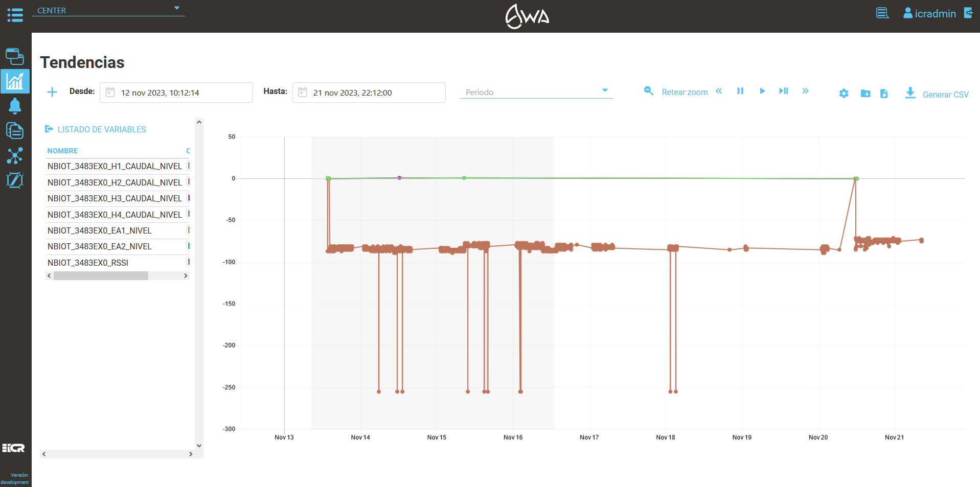Click the network nodes sidebar icon
The image size is (980, 487).
click(15, 155)
